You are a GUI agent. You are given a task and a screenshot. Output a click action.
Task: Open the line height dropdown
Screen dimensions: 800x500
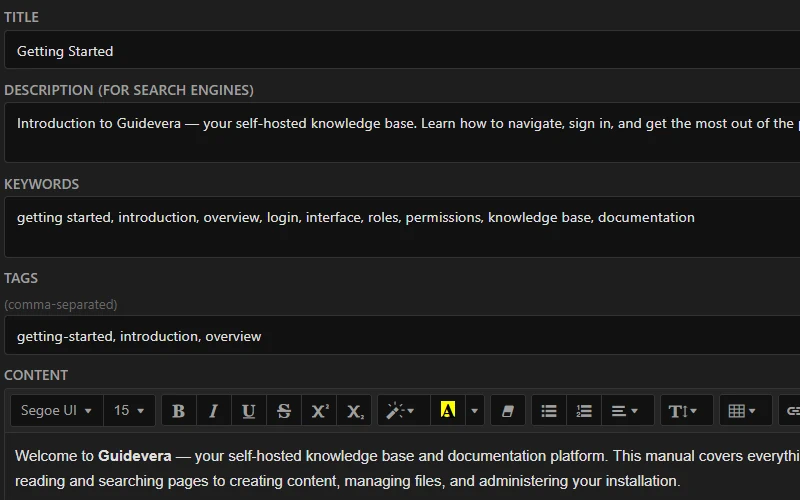pyautogui.click(x=685, y=411)
